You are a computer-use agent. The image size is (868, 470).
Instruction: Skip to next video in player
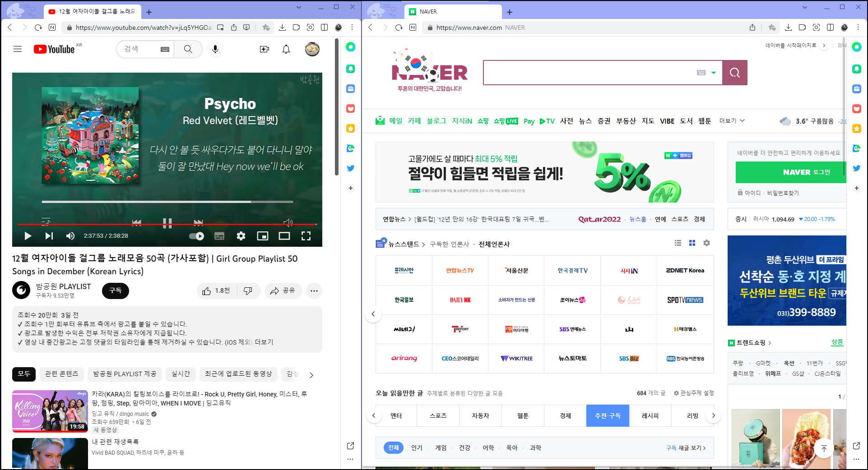(x=49, y=236)
